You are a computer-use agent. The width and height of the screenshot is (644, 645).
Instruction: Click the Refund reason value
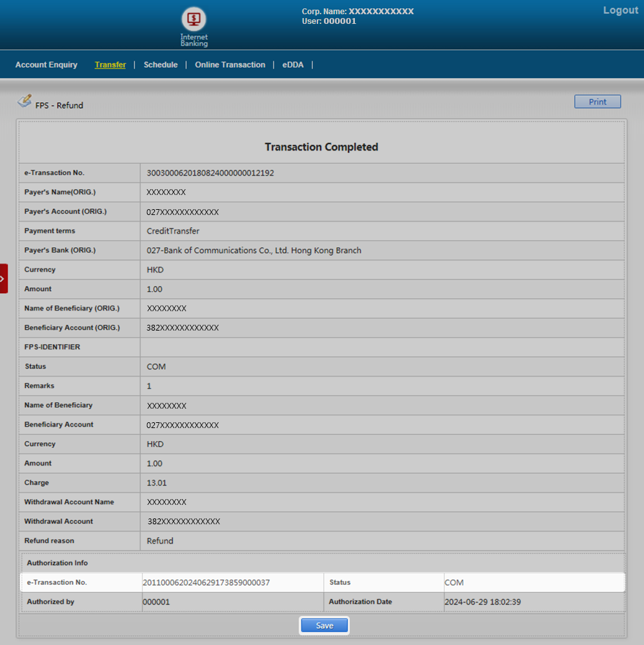click(x=160, y=541)
